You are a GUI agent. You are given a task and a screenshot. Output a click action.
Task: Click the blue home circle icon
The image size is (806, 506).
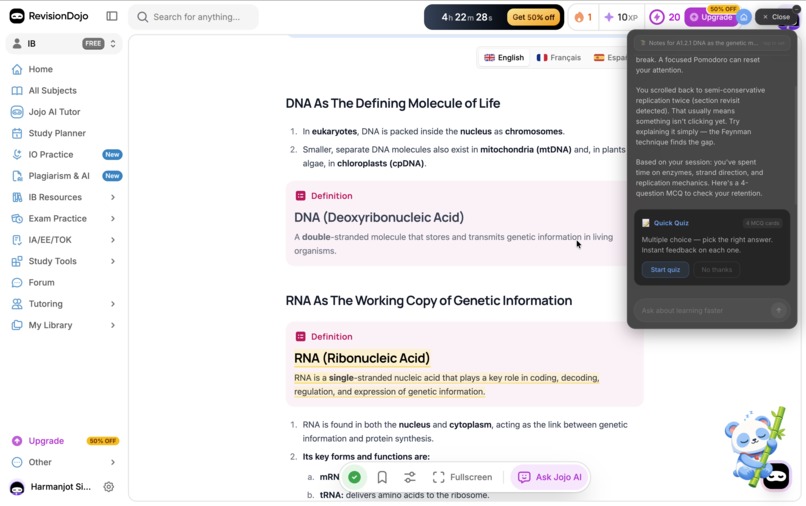tap(743, 17)
